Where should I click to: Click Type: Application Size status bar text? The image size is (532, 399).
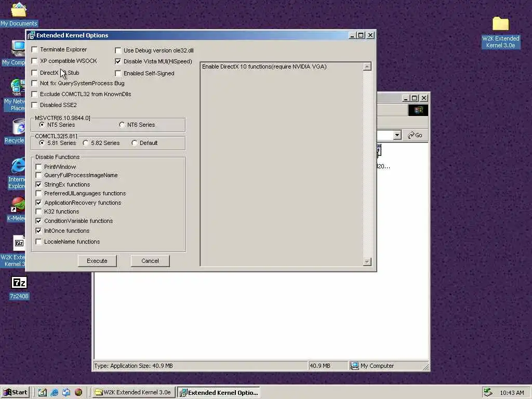134,366
